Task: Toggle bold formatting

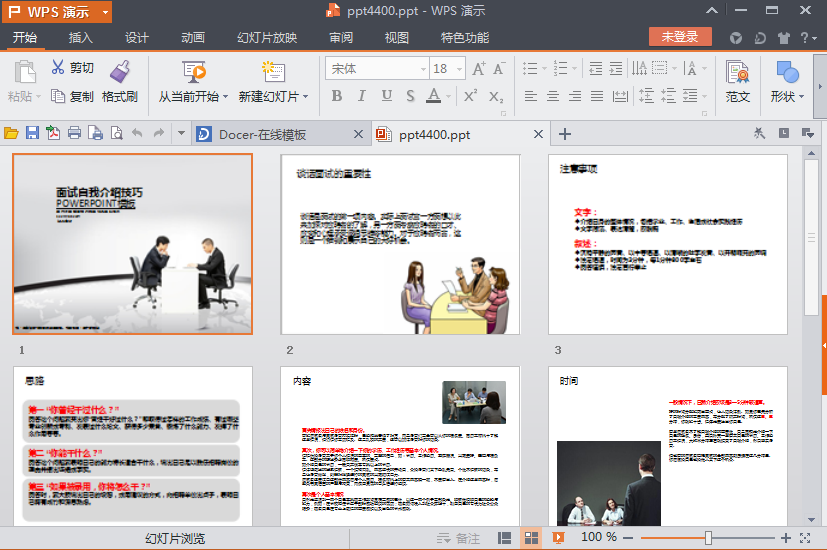Action: tap(336, 96)
